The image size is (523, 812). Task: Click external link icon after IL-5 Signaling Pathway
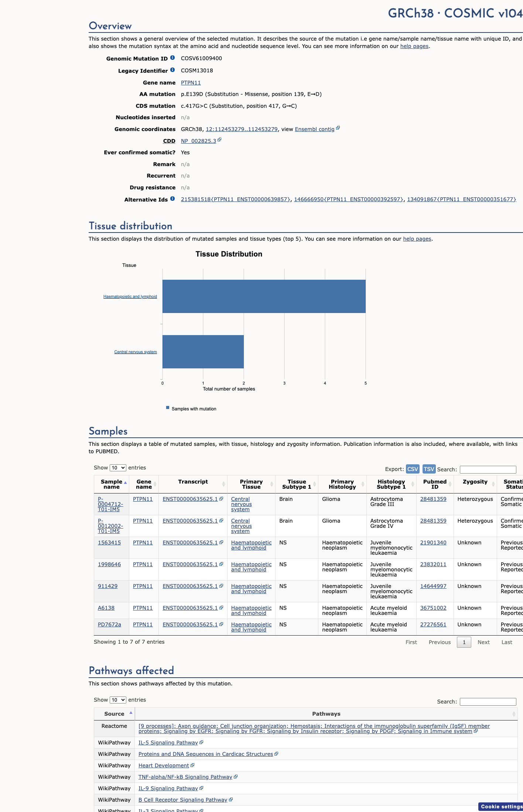201,742
